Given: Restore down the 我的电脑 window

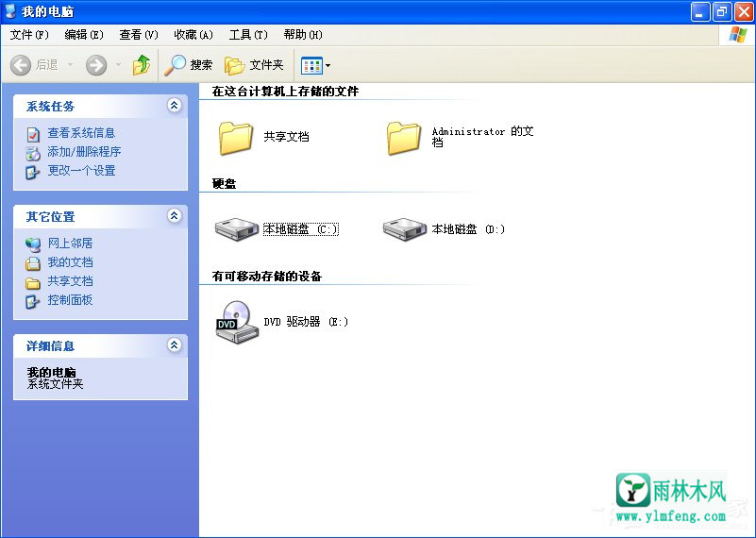Looking at the screenshot, I should coord(722,12).
